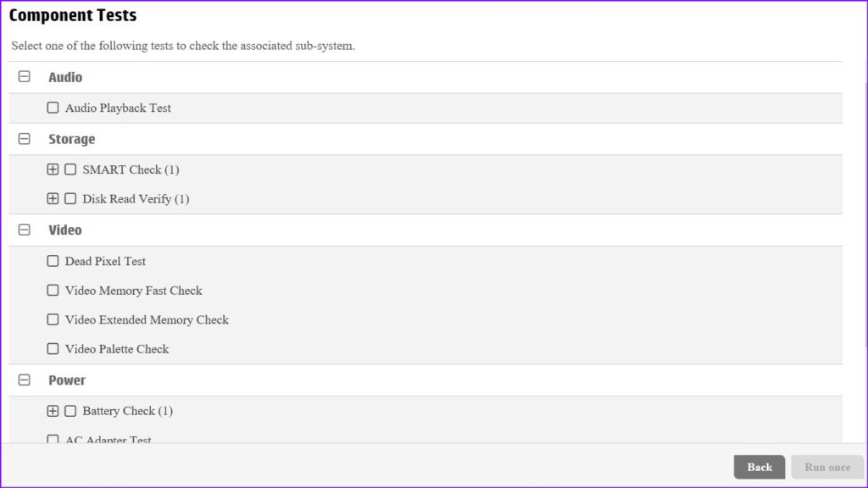Toggle the AC Adapter Test checkbox
The height and width of the screenshot is (488, 868).
click(x=53, y=440)
